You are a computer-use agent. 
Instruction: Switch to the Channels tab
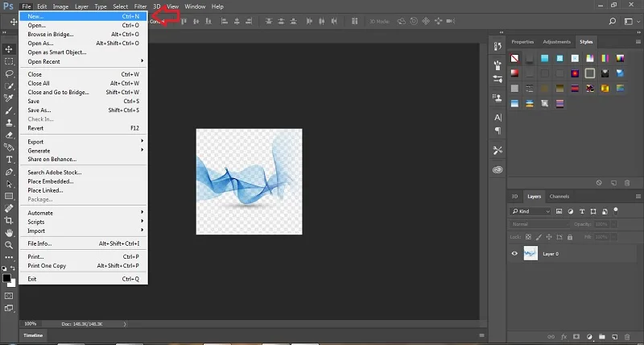559,196
